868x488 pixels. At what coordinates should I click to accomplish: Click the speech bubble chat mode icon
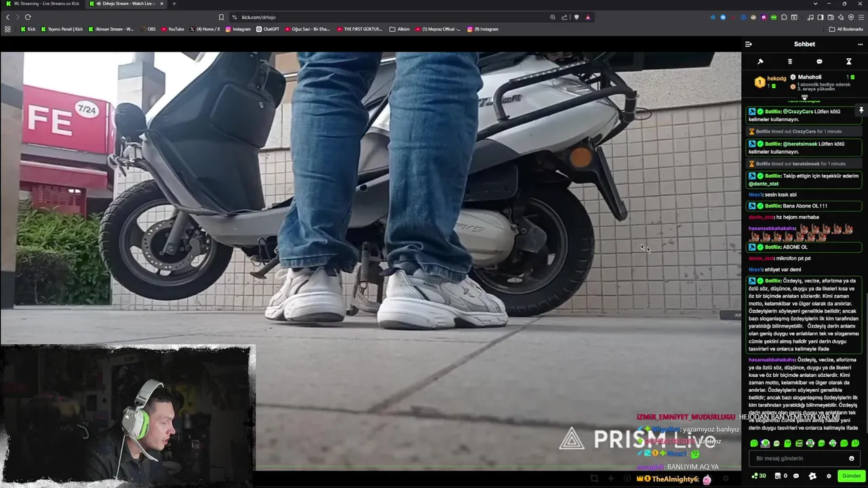tap(819, 62)
